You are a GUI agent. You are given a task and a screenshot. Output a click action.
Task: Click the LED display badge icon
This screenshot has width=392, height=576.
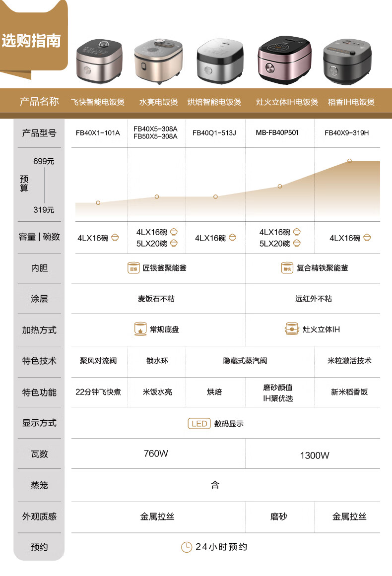[199, 424]
